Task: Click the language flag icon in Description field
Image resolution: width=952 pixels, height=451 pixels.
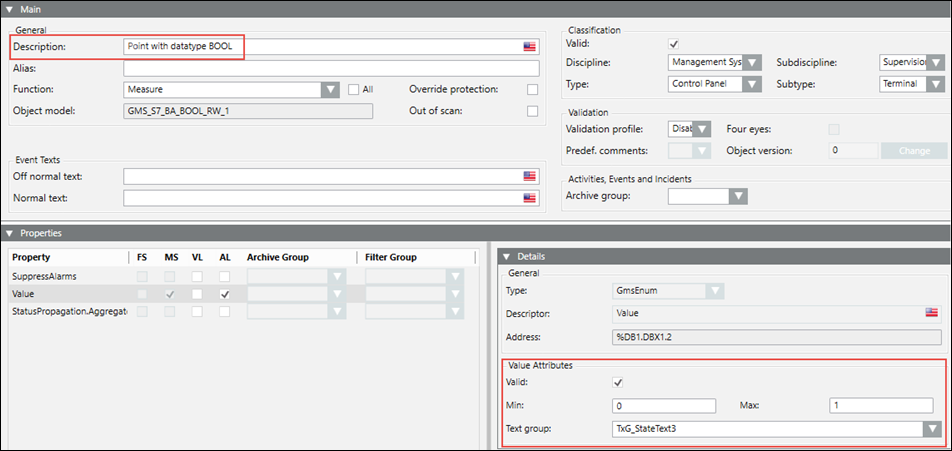Action: pyautogui.click(x=529, y=47)
